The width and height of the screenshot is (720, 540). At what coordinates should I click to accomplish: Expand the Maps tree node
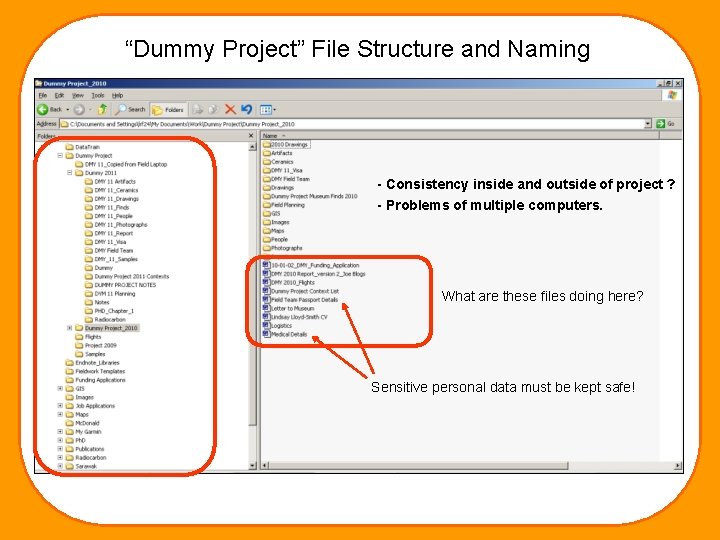point(60,414)
